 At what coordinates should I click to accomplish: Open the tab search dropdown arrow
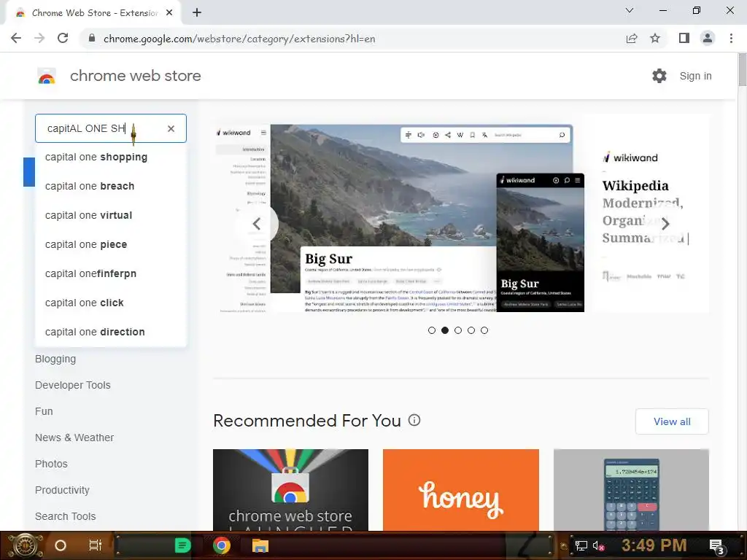pos(630,10)
